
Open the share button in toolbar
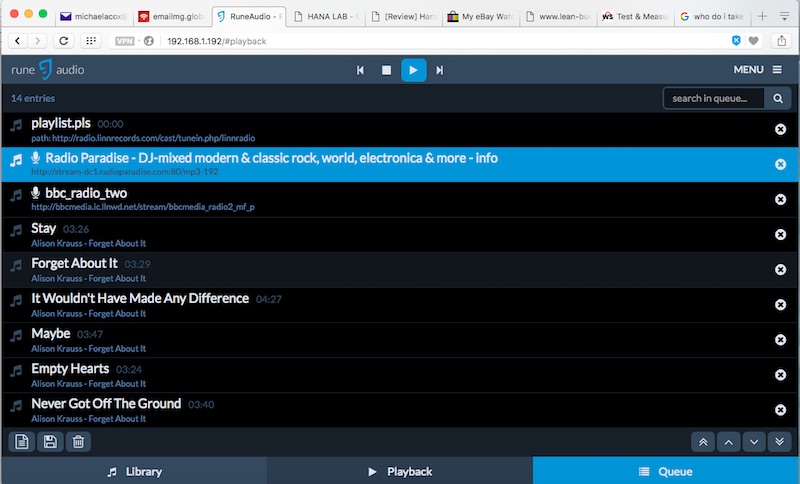point(781,41)
